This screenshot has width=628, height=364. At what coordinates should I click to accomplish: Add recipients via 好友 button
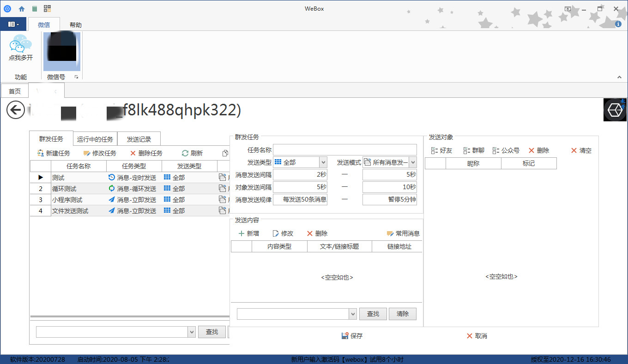(441, 150)
